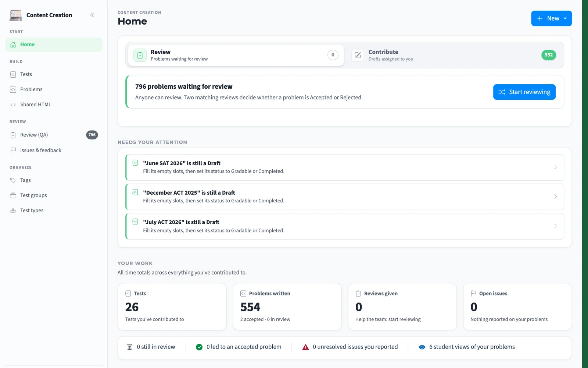Image resolution: width=588 pixels, height=368 pixels.
Task: Click the Content Creation logo icon
Action: (16, 15)
